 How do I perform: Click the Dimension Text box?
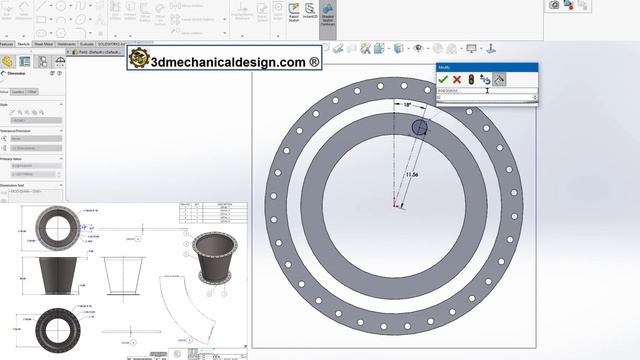click(x=36, y=196)
